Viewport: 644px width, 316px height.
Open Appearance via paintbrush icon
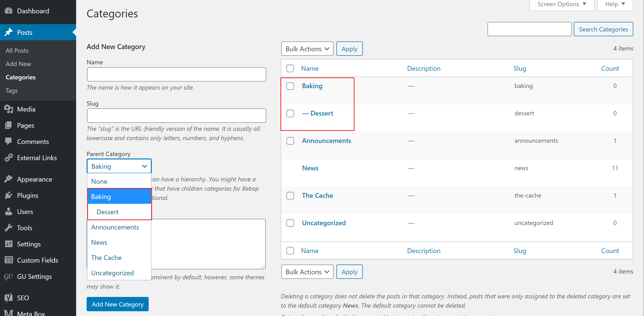[9, 179]
